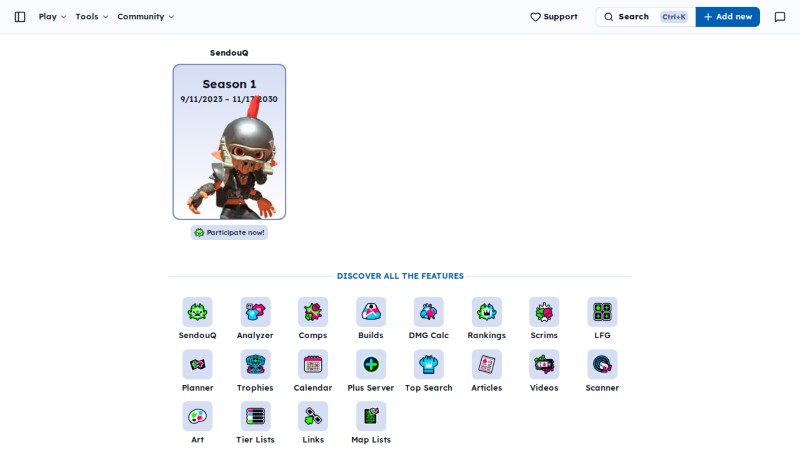800x450 pixels.
Task: Open the Builds feature icon
Action: 371,312
